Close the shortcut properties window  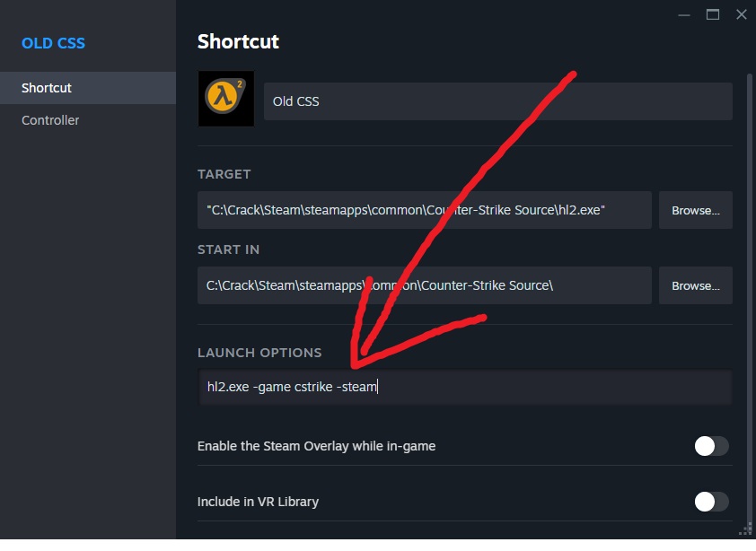point(741,14)
